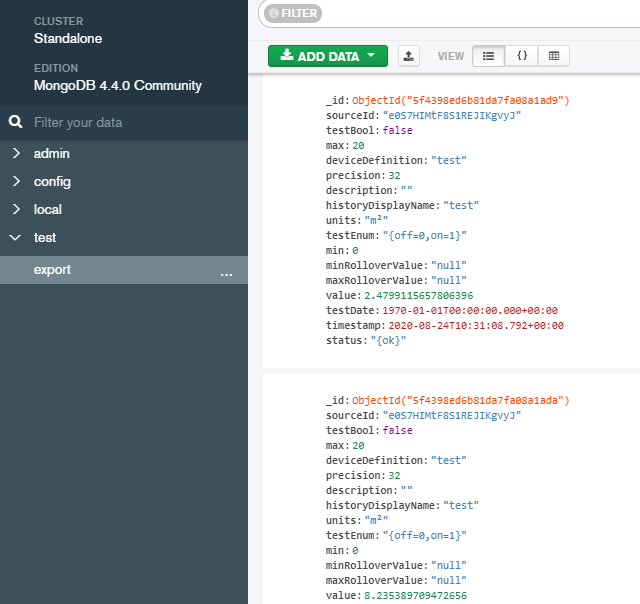Click the first document's ObjectId value

[460, 101]
